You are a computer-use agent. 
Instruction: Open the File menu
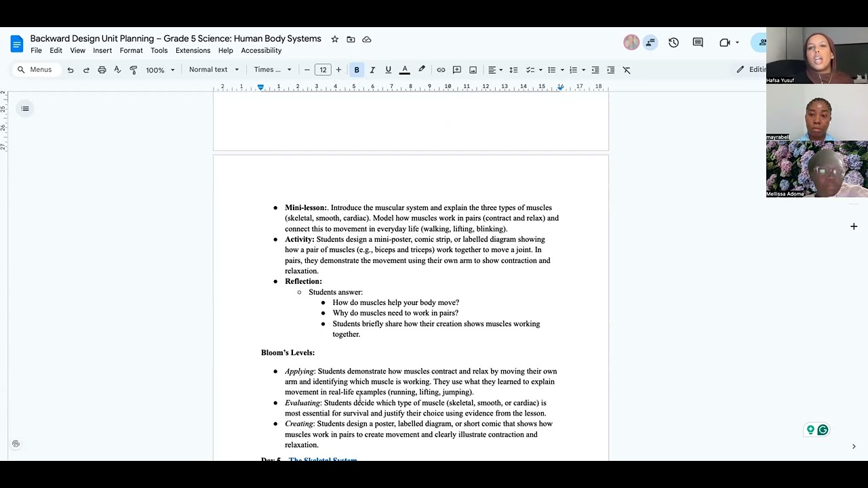pyautogui.click(x=36, y=51)
